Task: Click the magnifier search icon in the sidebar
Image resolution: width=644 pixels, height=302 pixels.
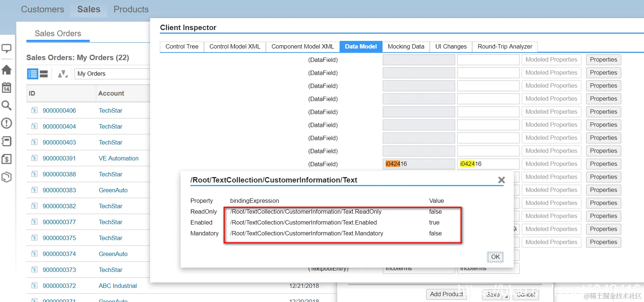Action: [x=7, y=105]
